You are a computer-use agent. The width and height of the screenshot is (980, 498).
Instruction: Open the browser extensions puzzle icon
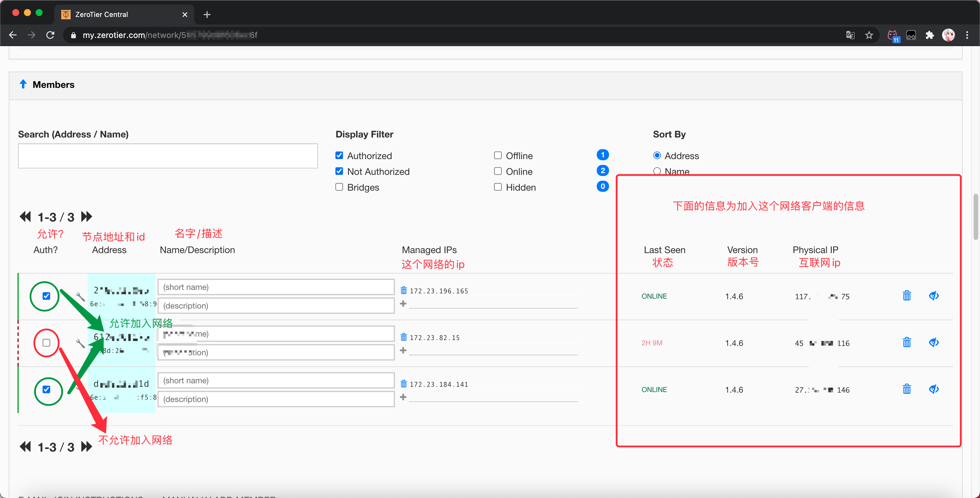coord(930,35)
